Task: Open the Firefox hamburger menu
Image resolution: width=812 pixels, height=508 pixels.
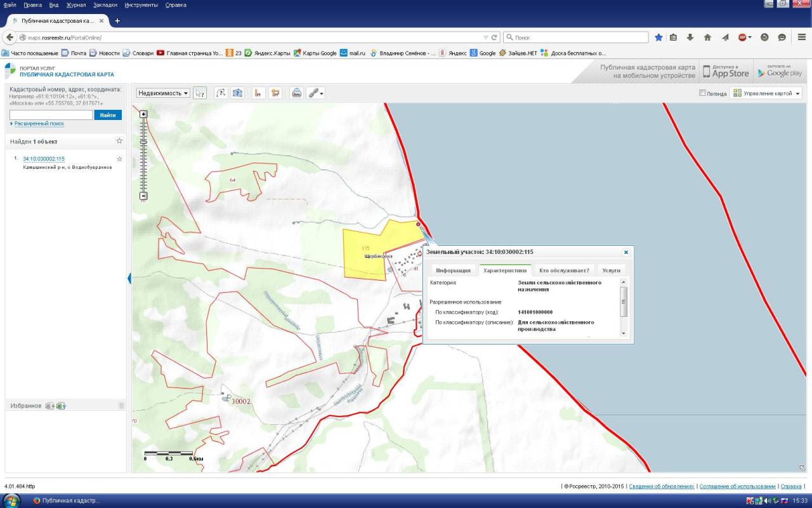Action: click(801, 37)
